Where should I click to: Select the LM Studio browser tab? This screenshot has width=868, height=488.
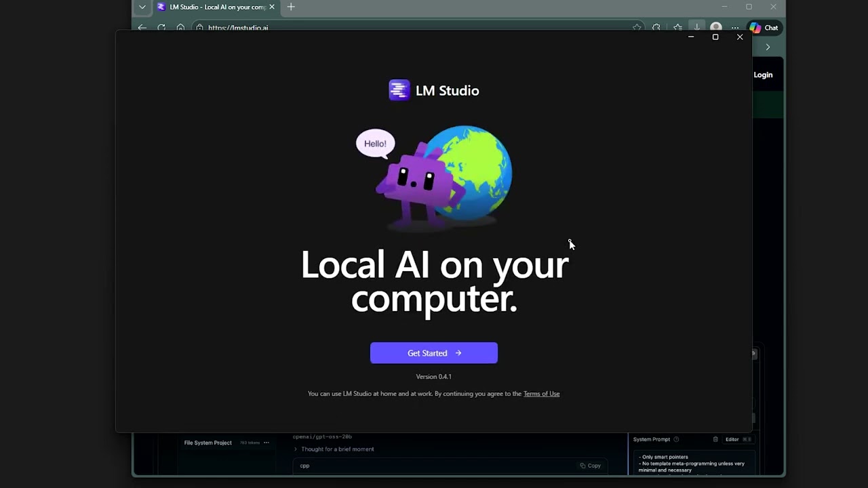click(216, 7)
